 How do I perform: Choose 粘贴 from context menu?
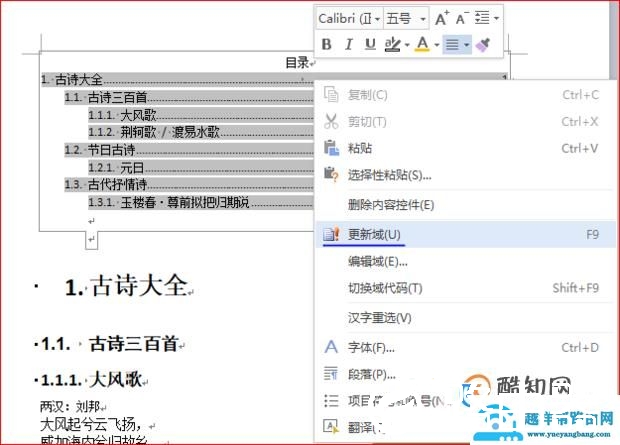click(x=465, y=148)
